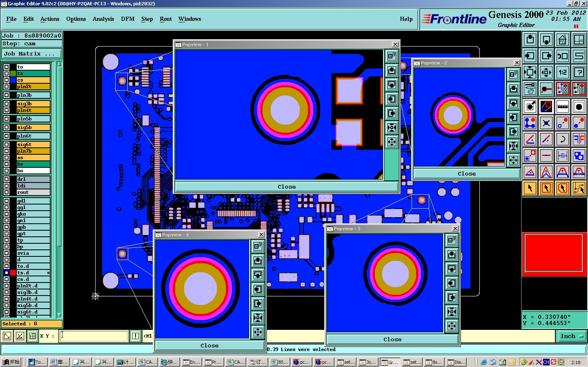Click the first coordinate mode icon at bottom-left
The image size is (588, 367).
click(x=7, y=336)
